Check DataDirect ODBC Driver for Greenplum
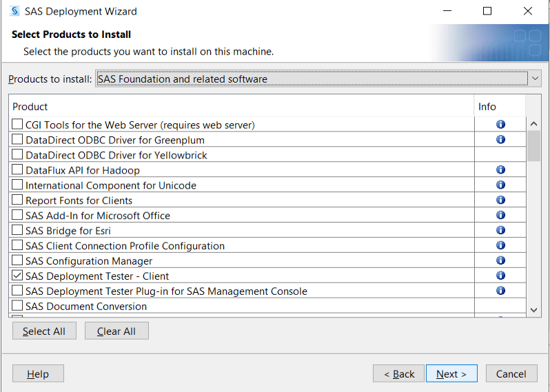This screenshot has height=392, width=550. point(17,139)
